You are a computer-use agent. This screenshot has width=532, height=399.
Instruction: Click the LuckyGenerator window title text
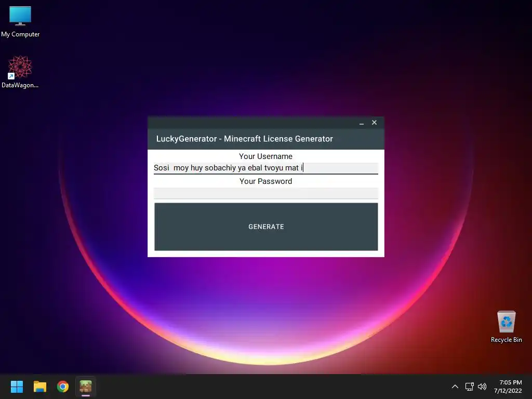pyautogui.click(x=244, y=139)
